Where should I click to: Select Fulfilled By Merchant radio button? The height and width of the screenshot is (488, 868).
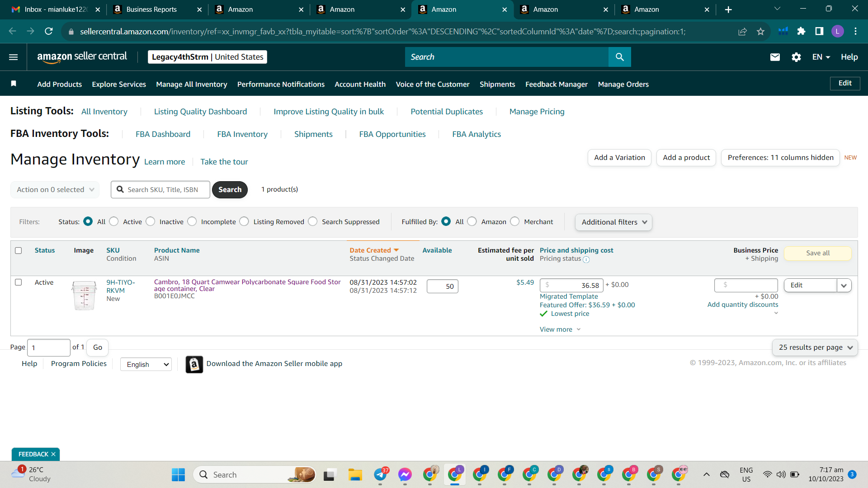515,221
